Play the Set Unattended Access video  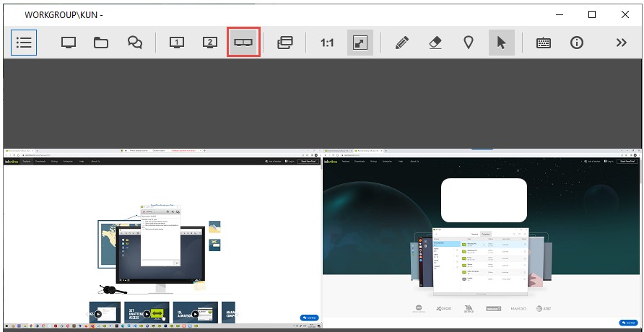(x=147, y=315)
